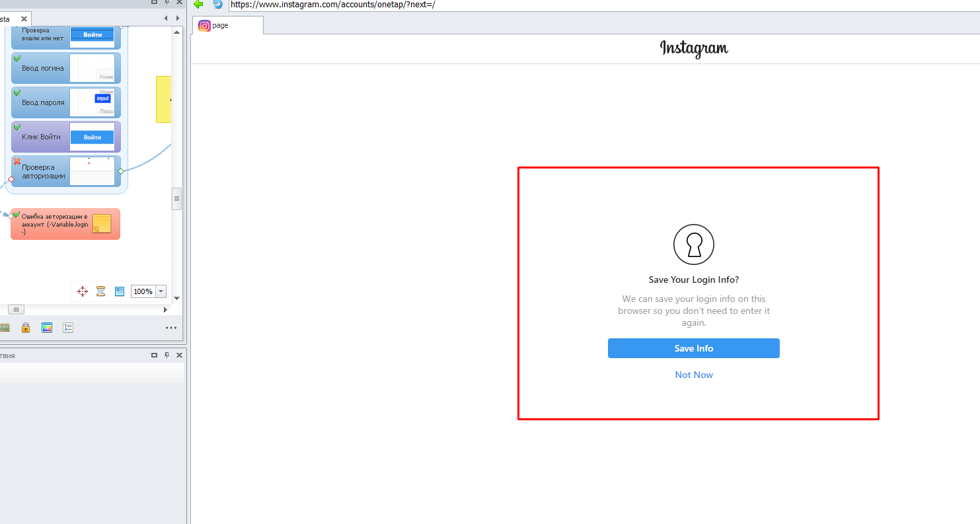Open the zoom level dropdown arrow
Image resolution: width=980 pixels, height=524 pixels.
161,291
